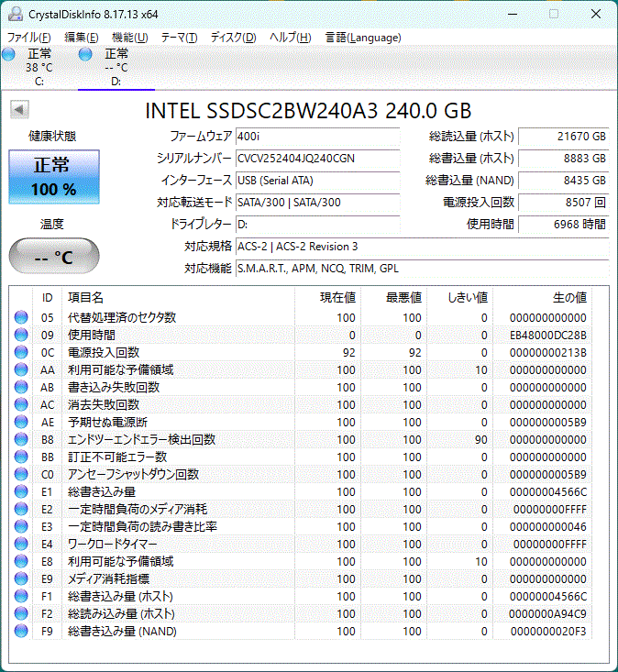Open the ファイル(F) menu
Image resolution: width=618 pixels, height=672 pixels.
click(29, 38)
